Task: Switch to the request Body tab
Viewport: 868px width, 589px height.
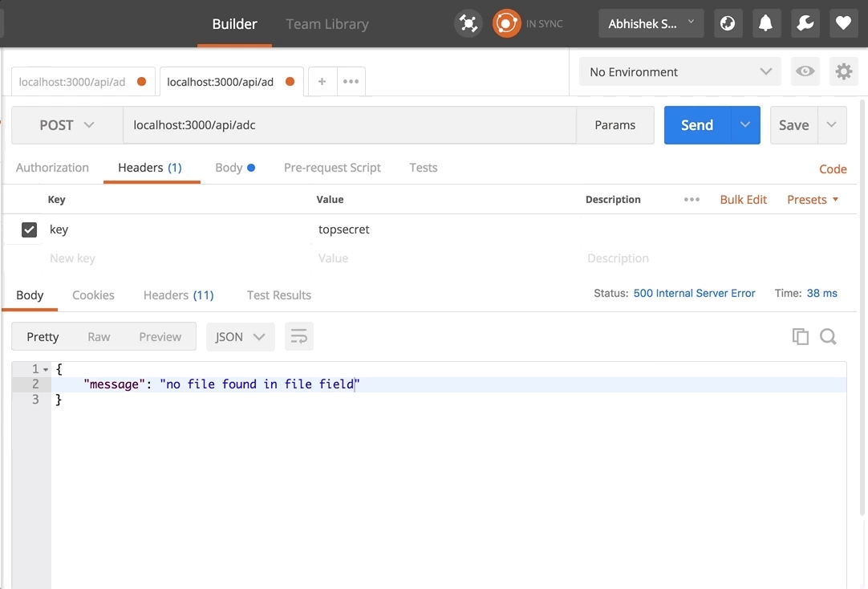Action: 229,168
